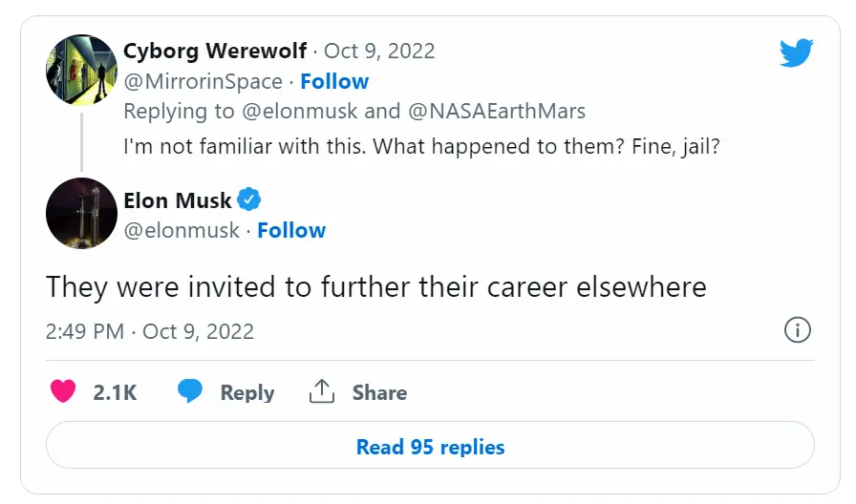Open the Cyborg Werewolf display name
856x504 pixels.
coord(215,52)
